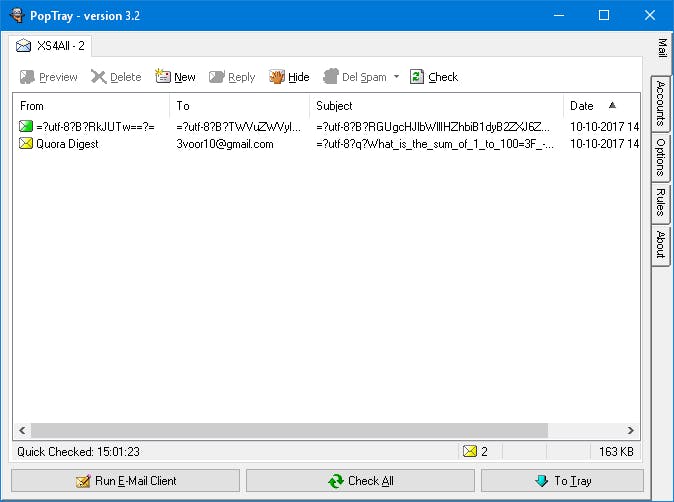The image size is (674, 502).
Task: Click the Run E-Mail Client button
Action: (126, 481)
